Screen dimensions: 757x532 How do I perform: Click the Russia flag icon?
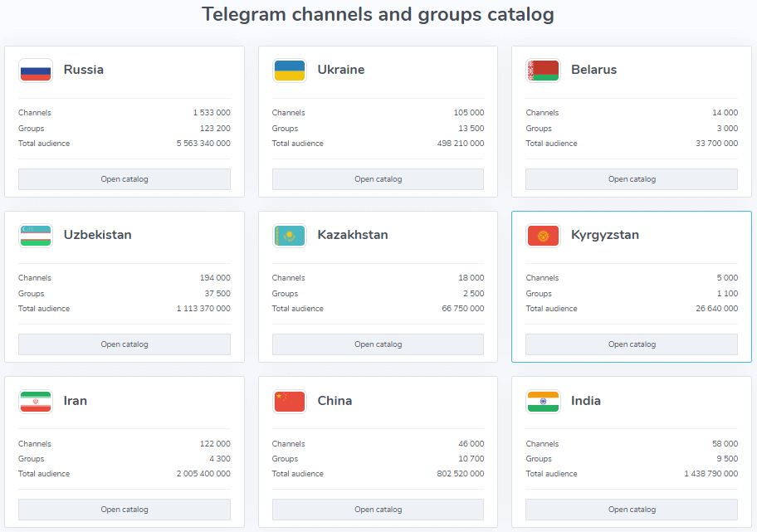(x=36, y=71)
